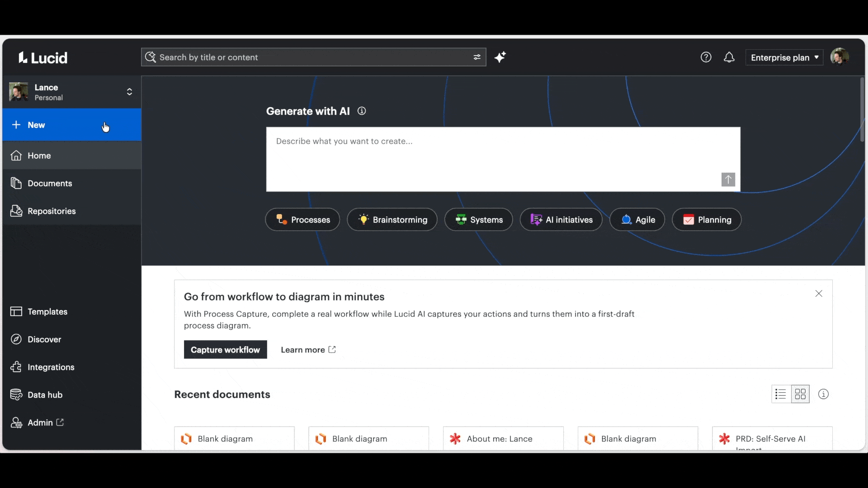The width and height of the screenshot is (868, 488).
Task: Select the Agile suggestion chip
Action: (x=637, y=220)
